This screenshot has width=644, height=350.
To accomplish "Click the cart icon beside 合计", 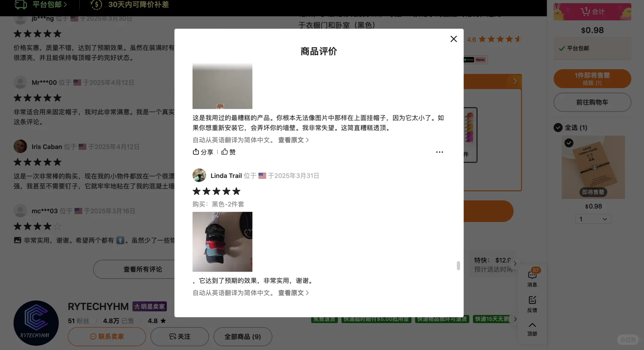I will 585,11.
